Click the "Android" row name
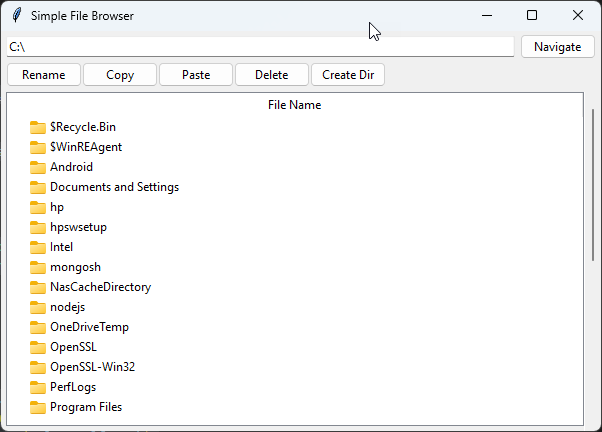Viewport: 602px width, 432px height. point(71,167)
